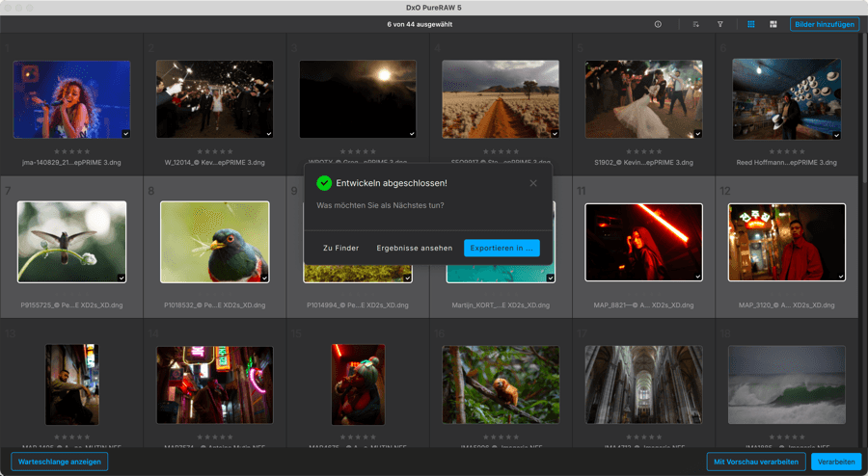Open the Exportieren in ... options
868x476 pixels.
tap(502, 249)
